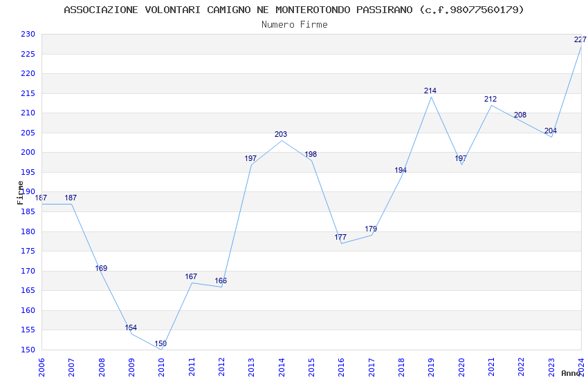Select the 197 data label for 2013
Image resolution: width=588 pixels, height=380 pixels.
[x=250, y=158]
